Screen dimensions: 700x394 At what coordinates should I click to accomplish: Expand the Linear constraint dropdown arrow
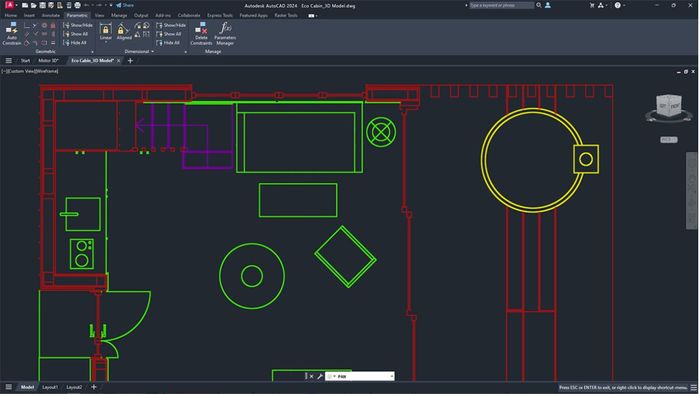pos(106,42)
